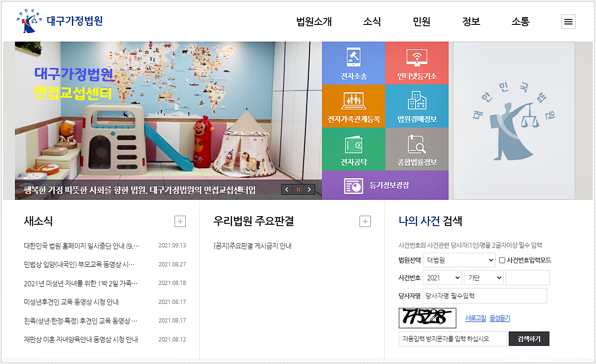Open the 민원 menu

tap(421, 22)
